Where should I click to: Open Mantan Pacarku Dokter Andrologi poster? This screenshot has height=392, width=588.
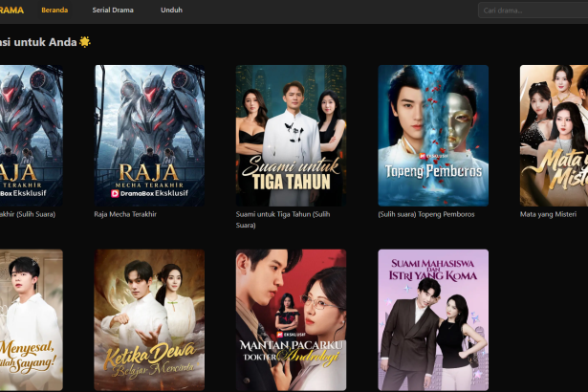pyautogui.click(x=291, y=320)
